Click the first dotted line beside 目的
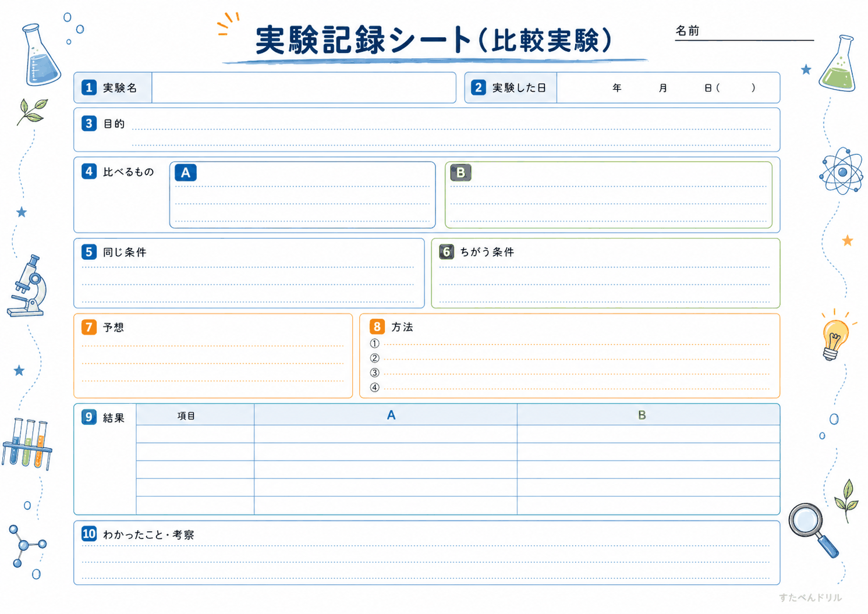Viewport: 868px width, 614px height. coord(451,129)
